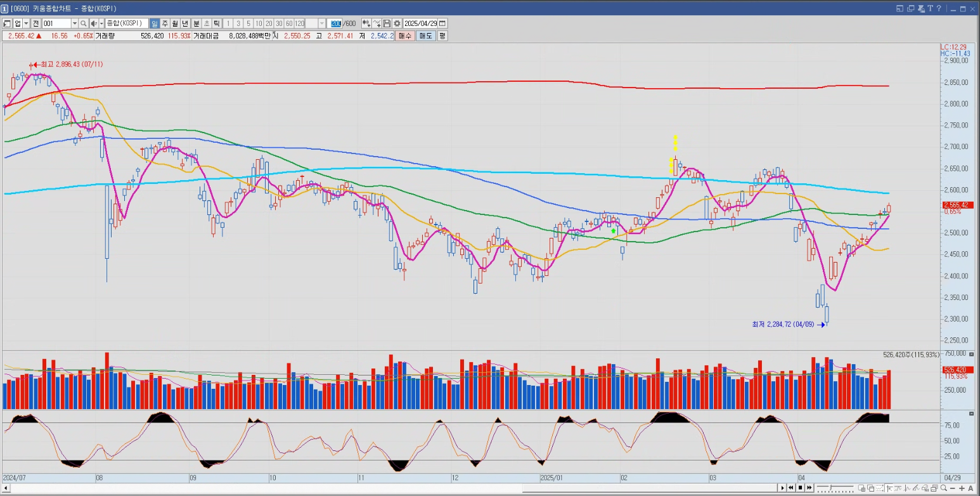Collapse the indicator pane with its corner button
The width and height of the screenshot is (980, 496).
(x=972, y=414)
